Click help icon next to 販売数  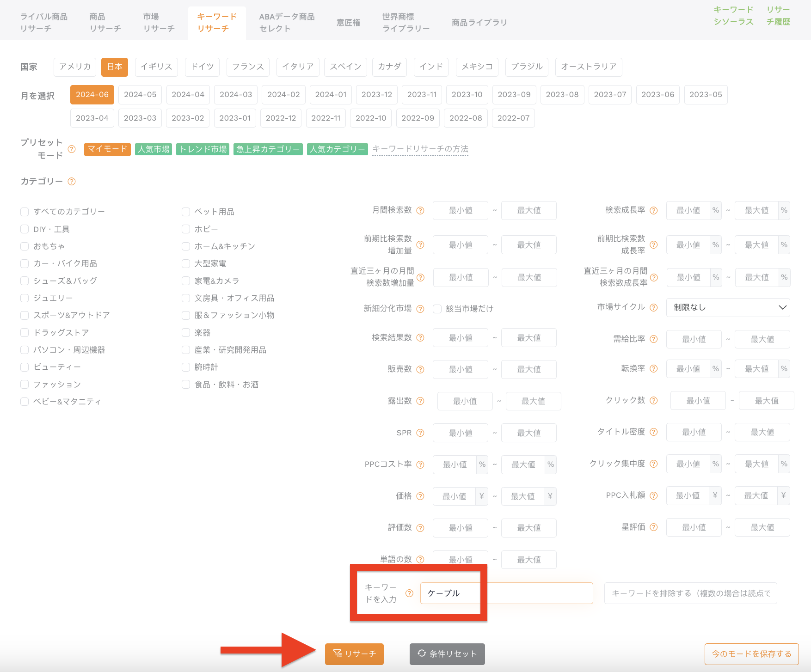click(420, 369)
